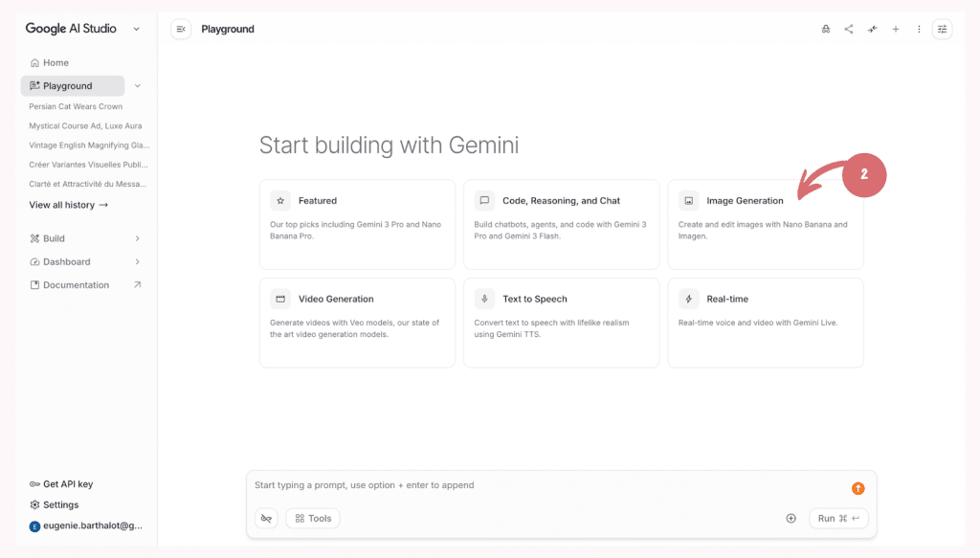
Task: Click the account avatar icon
Action: point(34,526)
